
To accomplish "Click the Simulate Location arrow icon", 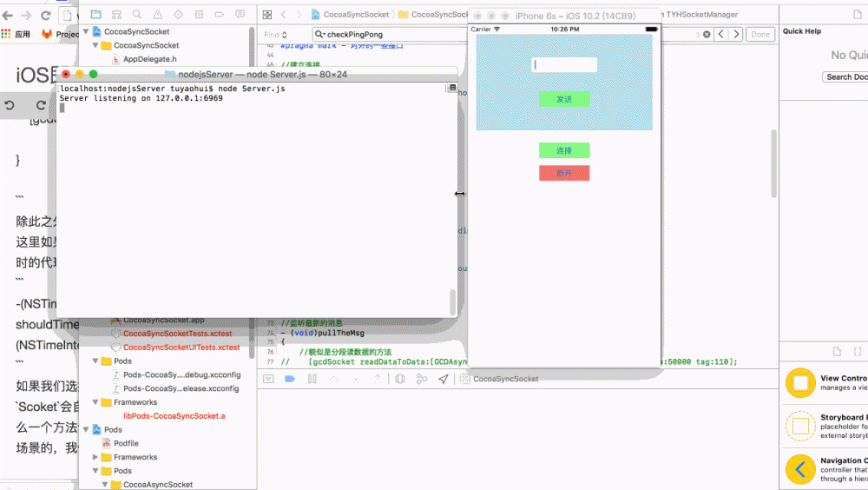I will click(x=444, y=379).
